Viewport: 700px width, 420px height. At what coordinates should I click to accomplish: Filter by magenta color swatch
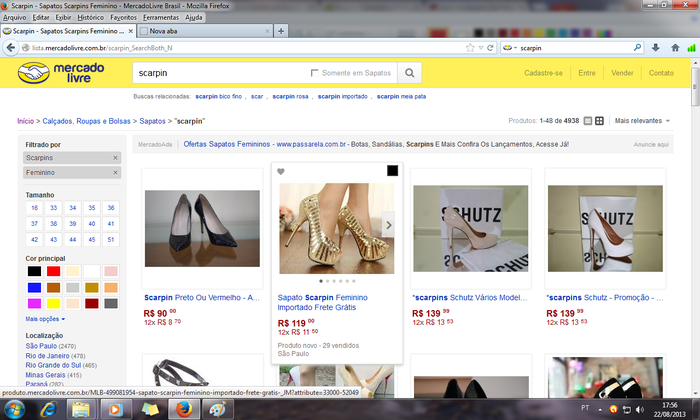(x=34, y=304)
